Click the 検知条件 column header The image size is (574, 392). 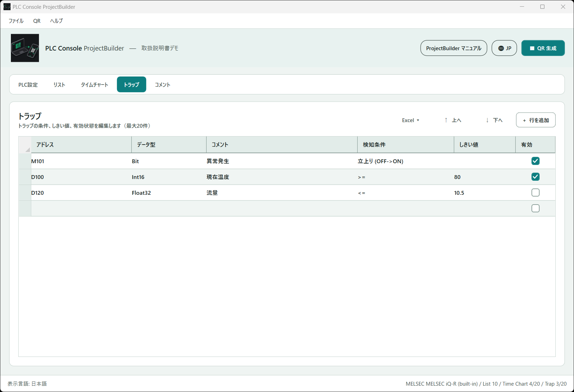click(x=406, y=145)
